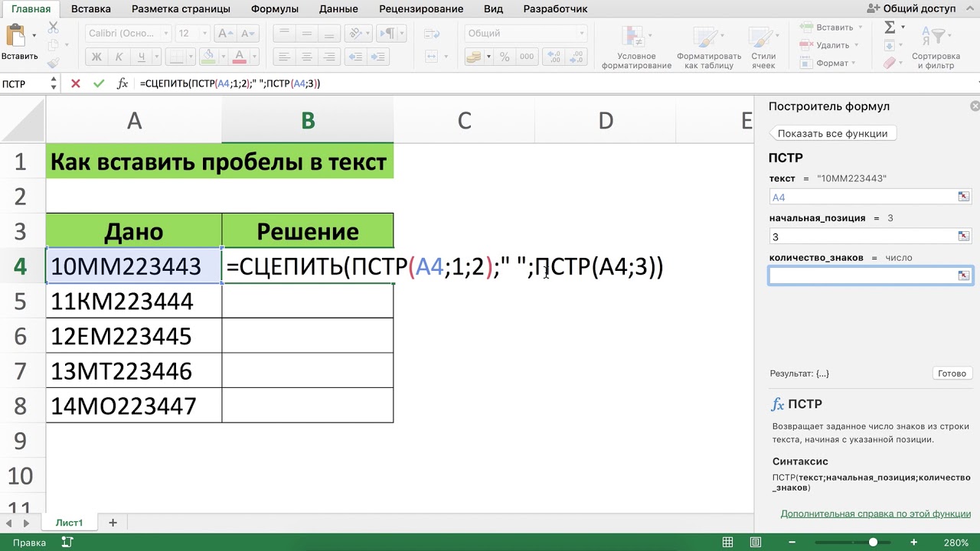
Task: Click Показать все функции button
Action: coord(832,133)
